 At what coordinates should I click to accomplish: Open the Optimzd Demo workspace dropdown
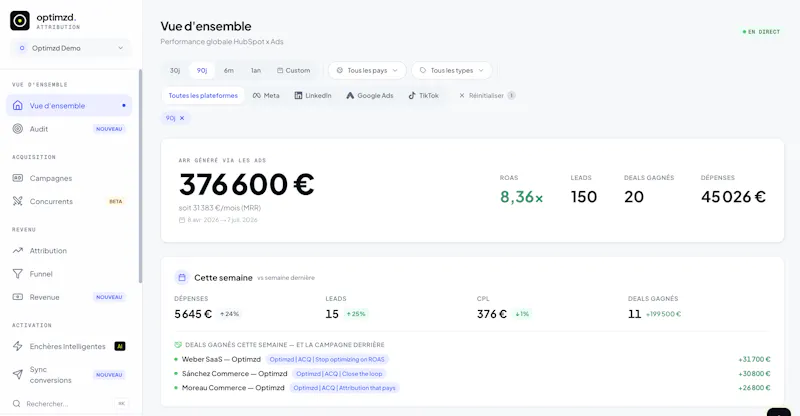71,48
